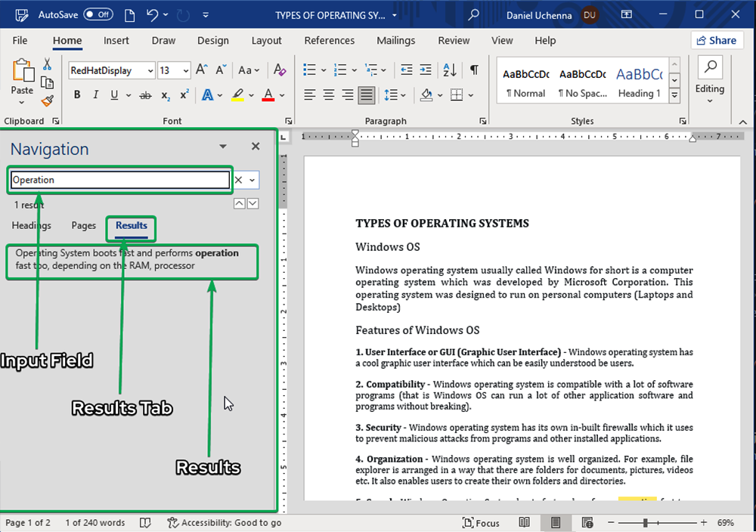Screen dimensions: 756x532
Task: Click the Navigation search input field
Action: point(119,180)
